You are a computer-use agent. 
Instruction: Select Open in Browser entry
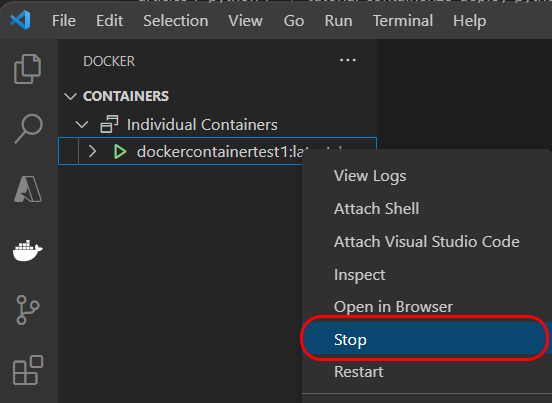(393, 307)
